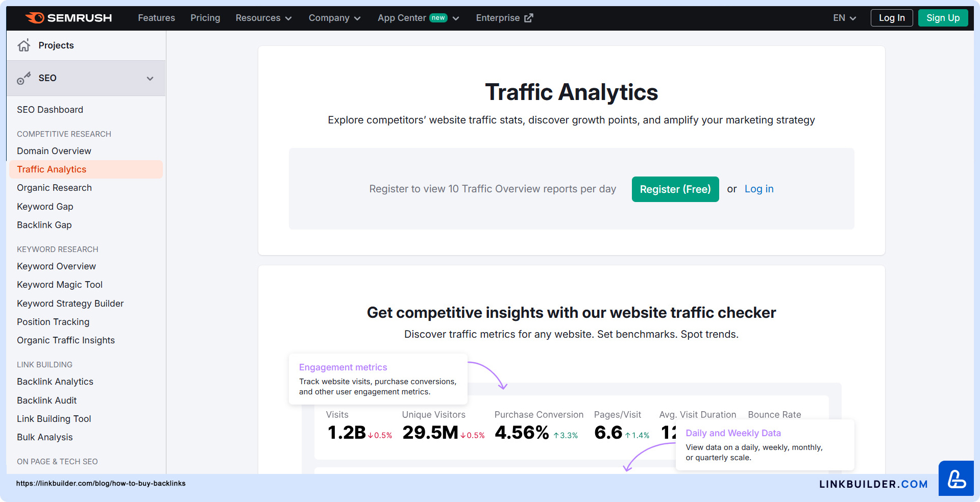
Task: Click the Visits value 1.2B
Action: (x=347, y=433)
